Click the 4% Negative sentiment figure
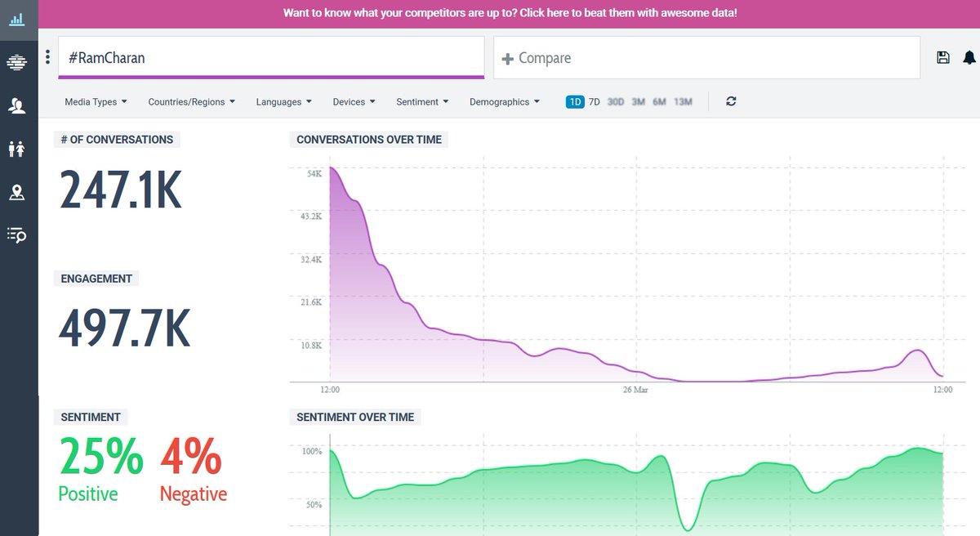Image resolution: width=980 pixels, height=536 pixels. coord(193,469)
